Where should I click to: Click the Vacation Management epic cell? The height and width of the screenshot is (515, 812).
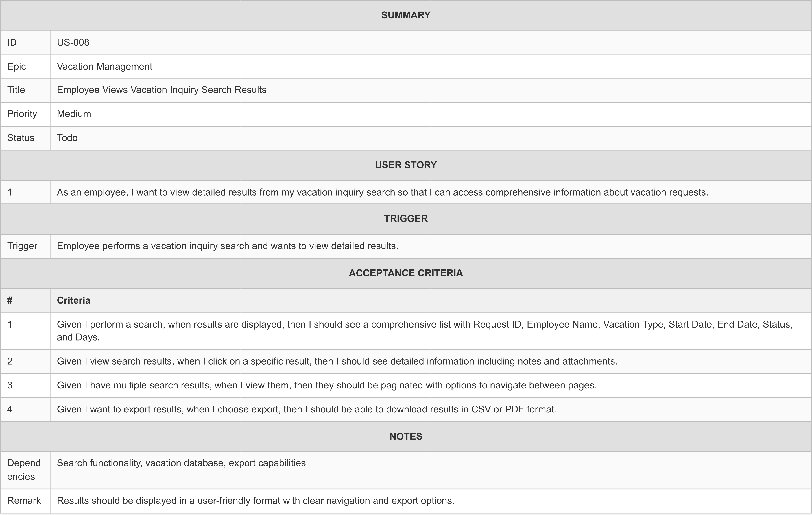pos(105,67)
